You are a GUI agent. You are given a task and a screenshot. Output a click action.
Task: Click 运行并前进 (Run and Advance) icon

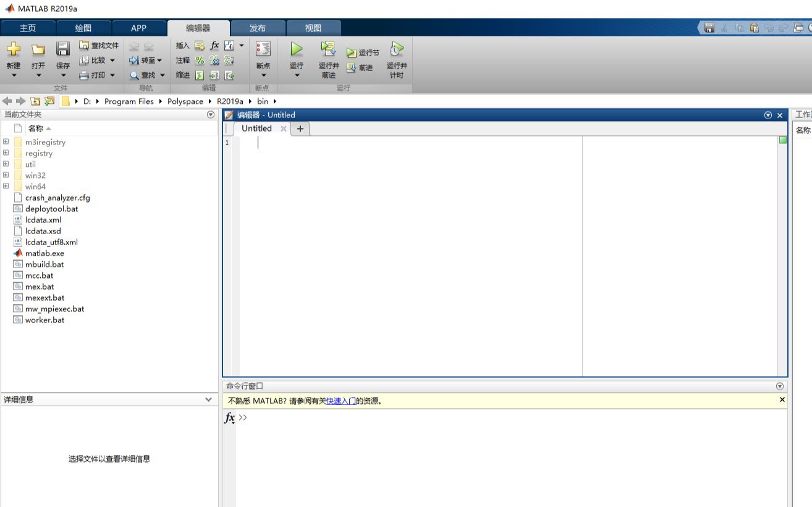click(328, 49)
